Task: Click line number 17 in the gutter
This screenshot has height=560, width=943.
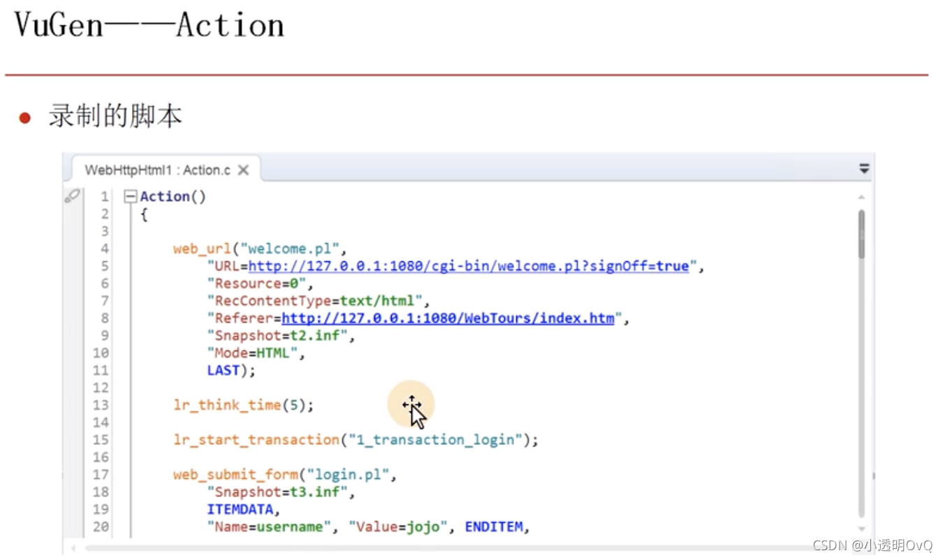Action: [x=101, y=475]
